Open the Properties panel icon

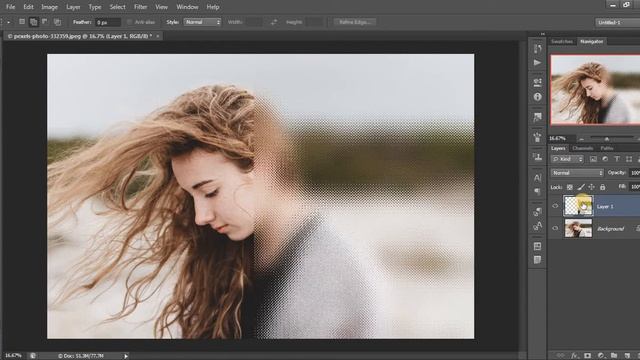(537, 82)
